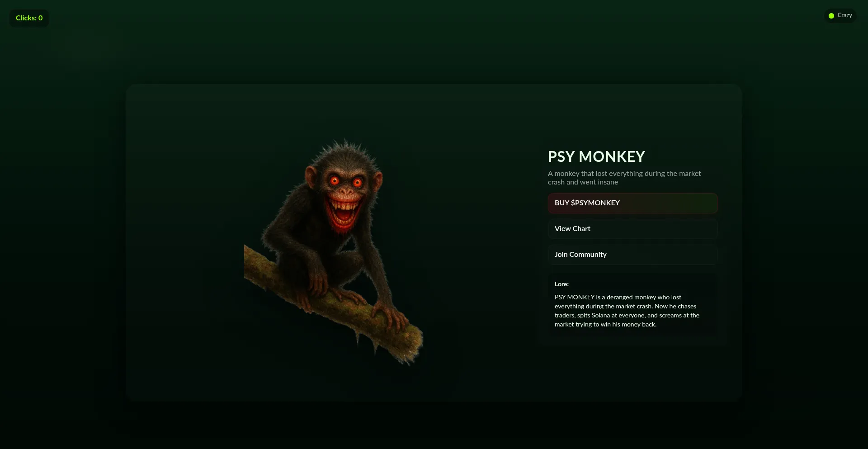The width and height of the screenshot is (868, 449).
Task: Open the View Chart link
Action: click(632, 229)
